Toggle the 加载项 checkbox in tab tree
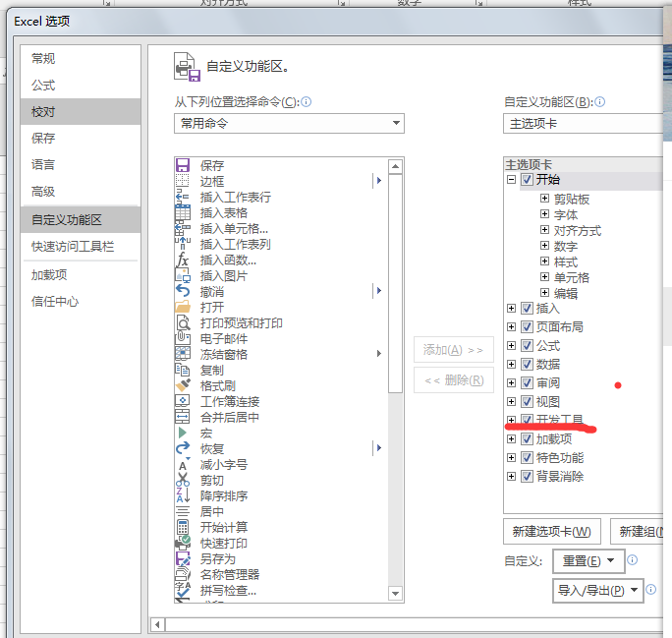The image size is (672, 638). [x=528, y=439]
